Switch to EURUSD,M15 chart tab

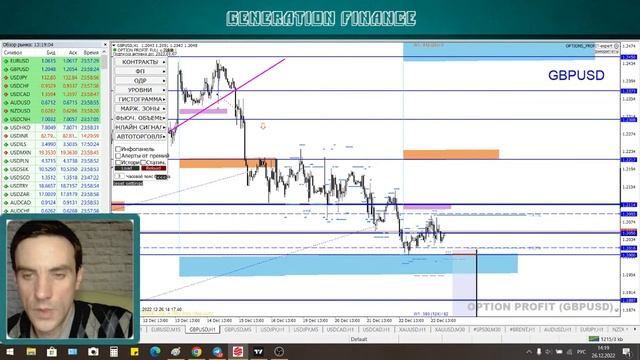click(x=165, y=329)
